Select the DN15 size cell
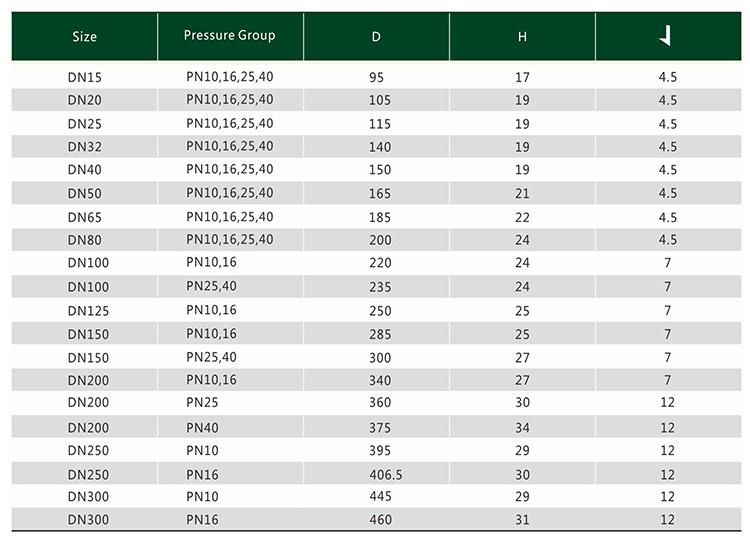This screenshot has width=750, height=552. tap(85, 77)
